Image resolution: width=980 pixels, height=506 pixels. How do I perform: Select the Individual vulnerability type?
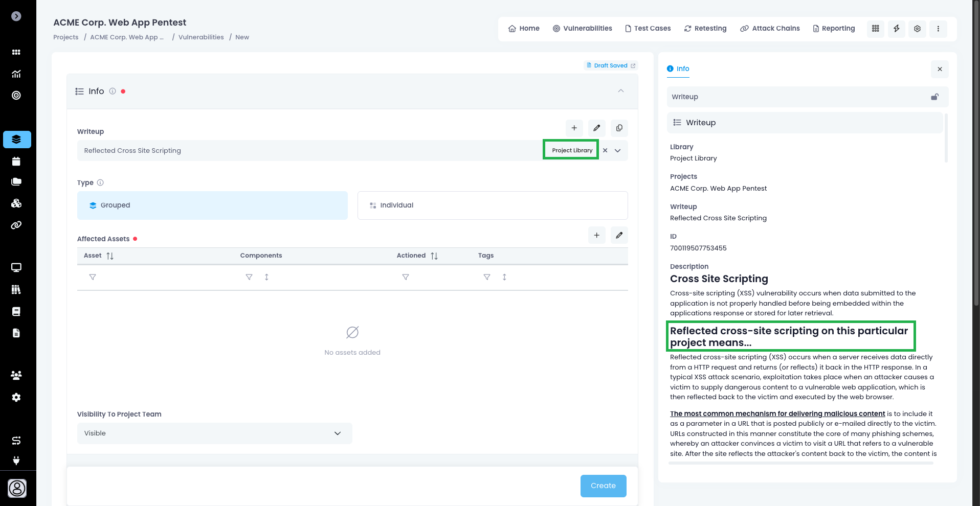[492, 205]
